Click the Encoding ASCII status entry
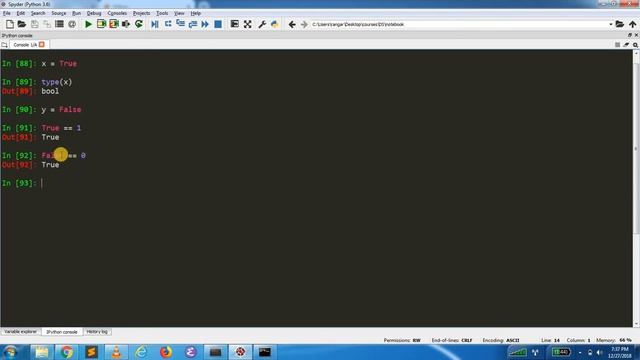 pyautogui.click(x=501, y=340)
